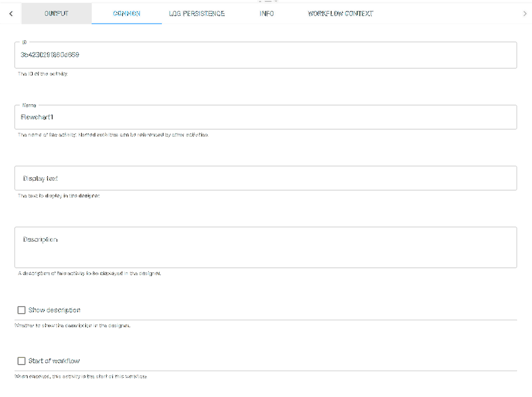Screen dimensions: 532x397
Task: Go to the Info tab
Action: pos(267,14)
